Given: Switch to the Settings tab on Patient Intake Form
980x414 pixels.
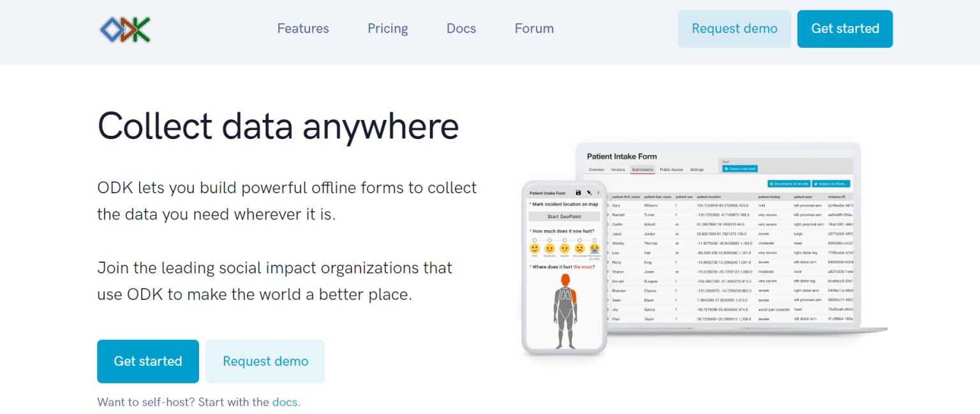Looking at the screenshot, I should point(697,169).
